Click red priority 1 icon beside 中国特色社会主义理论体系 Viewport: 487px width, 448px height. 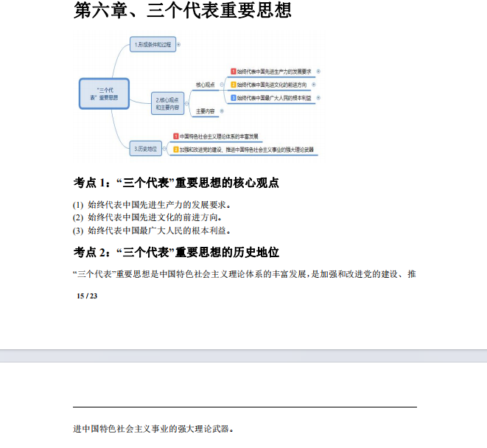[x=176, y=136]
